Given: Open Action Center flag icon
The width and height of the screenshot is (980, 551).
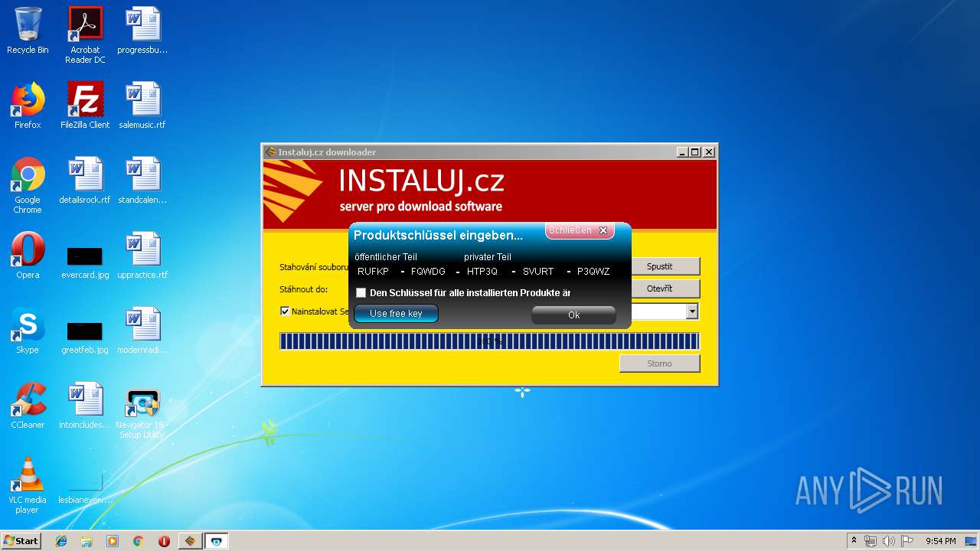Looking at the screenshot, I should pos(906,541).
